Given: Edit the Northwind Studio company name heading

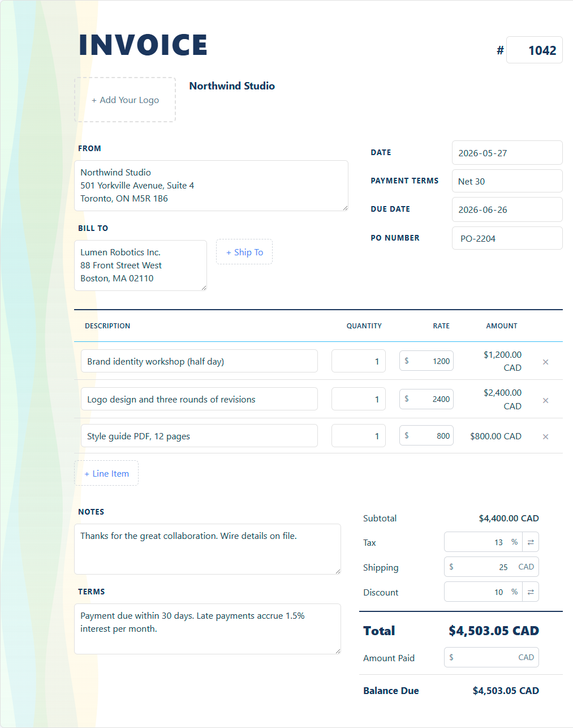Looking at the screenshot, I should pos(232,86).
